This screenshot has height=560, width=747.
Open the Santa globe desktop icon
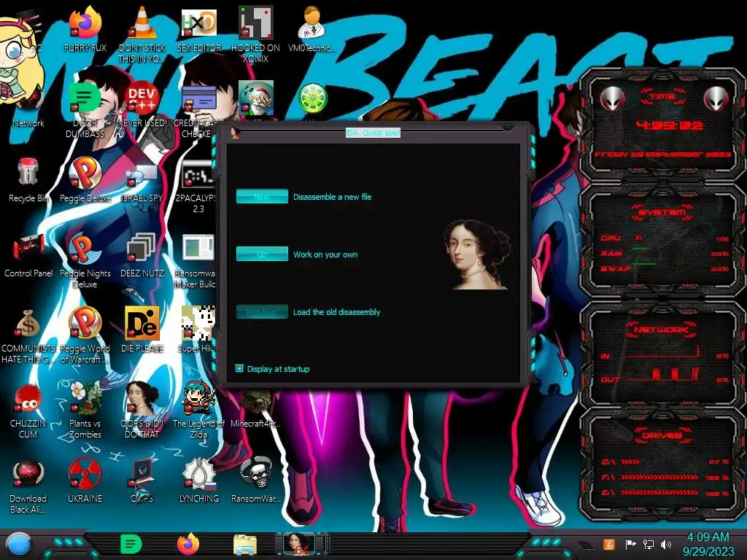coord(256,99)
